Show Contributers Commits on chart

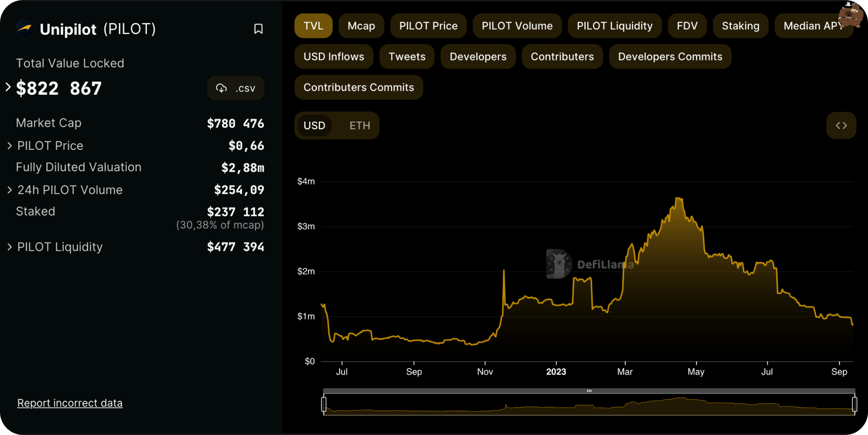[359, 87]
